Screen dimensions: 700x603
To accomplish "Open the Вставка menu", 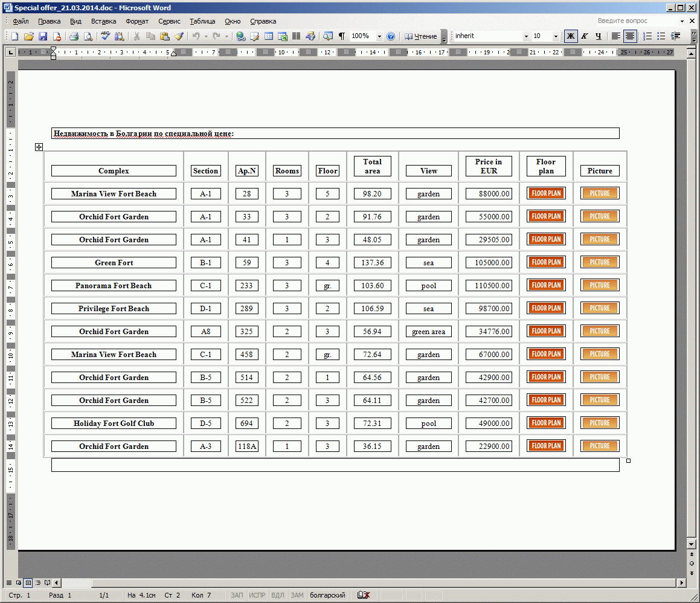I will [x=103, y=21].
